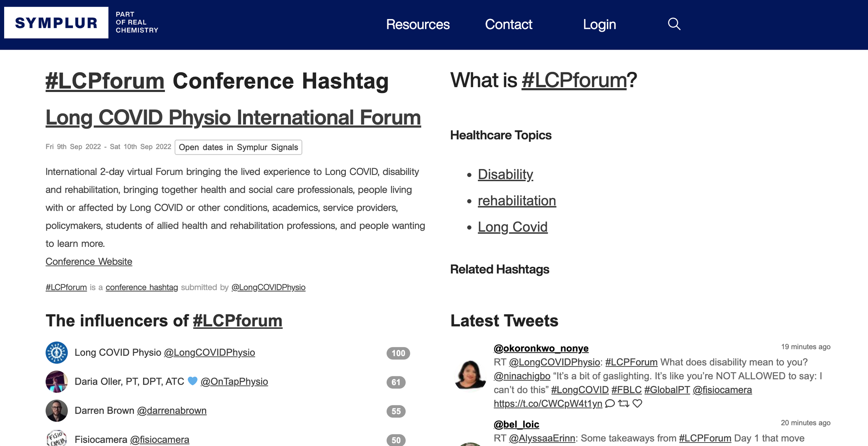The width and height of the screenshot is (868, 446).
Task: Click the @LongCOVIDPhysio username link
Action: (x=268, y=287)
